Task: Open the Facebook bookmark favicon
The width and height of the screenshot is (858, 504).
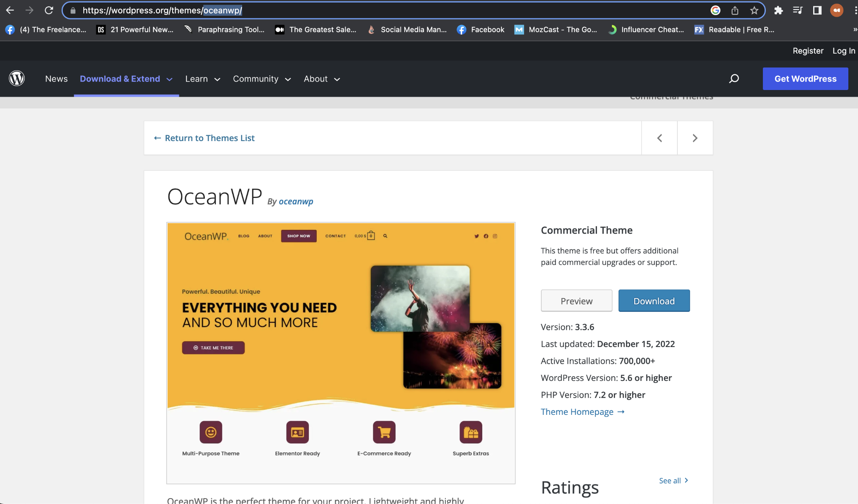Action: [x=461, y=29]
